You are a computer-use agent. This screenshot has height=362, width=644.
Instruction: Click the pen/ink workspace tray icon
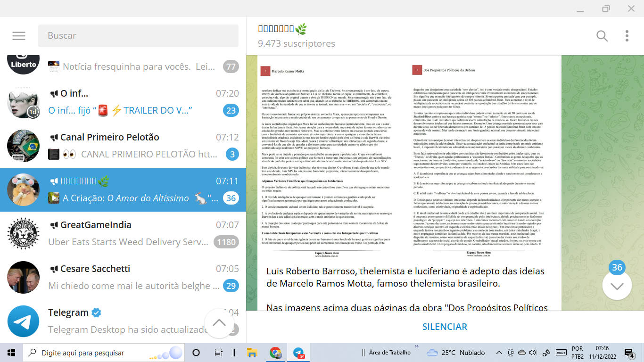tap(547, 353)
